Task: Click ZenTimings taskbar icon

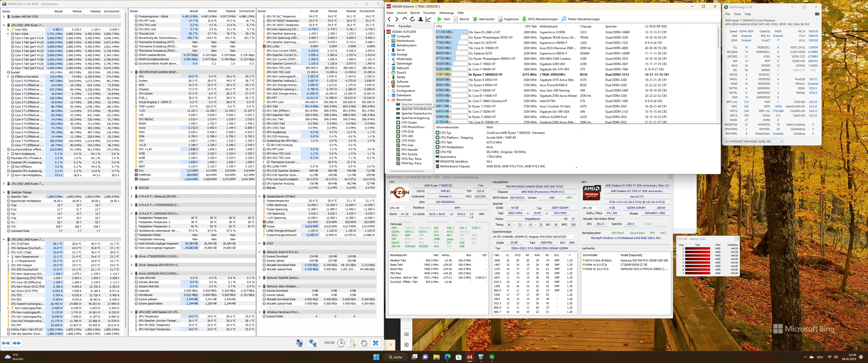Action: [x=492, y=357]
